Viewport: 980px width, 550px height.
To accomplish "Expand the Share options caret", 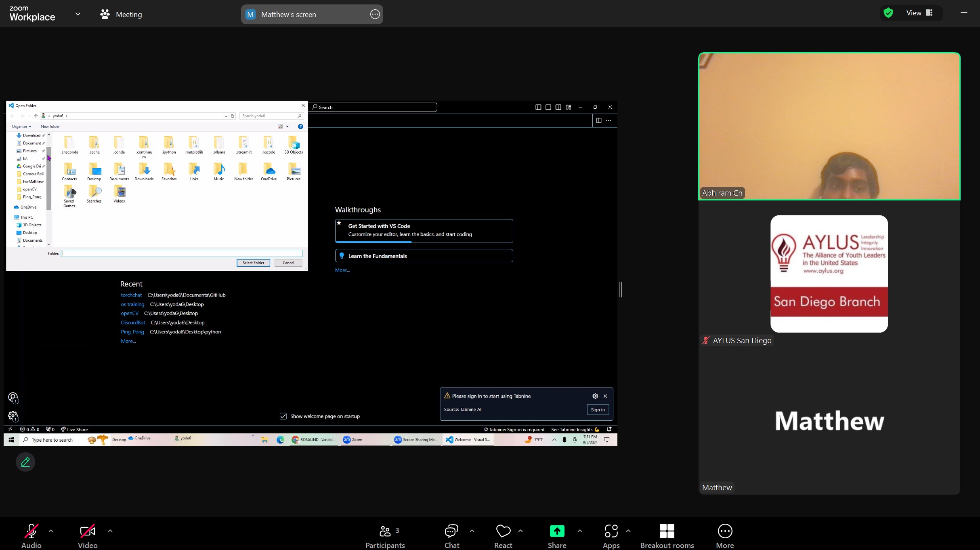I will coord(580,531).
